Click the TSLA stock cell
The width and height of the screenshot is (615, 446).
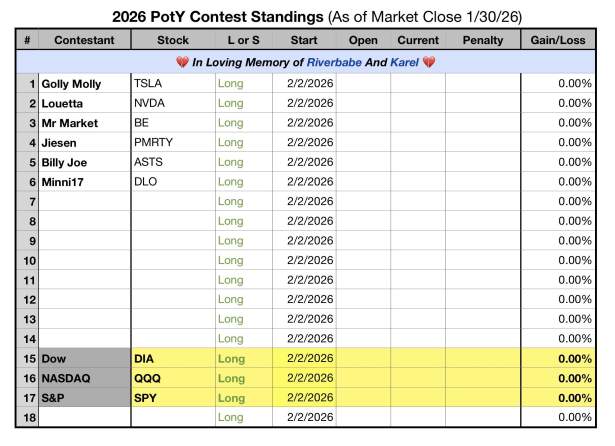[172, 84]
